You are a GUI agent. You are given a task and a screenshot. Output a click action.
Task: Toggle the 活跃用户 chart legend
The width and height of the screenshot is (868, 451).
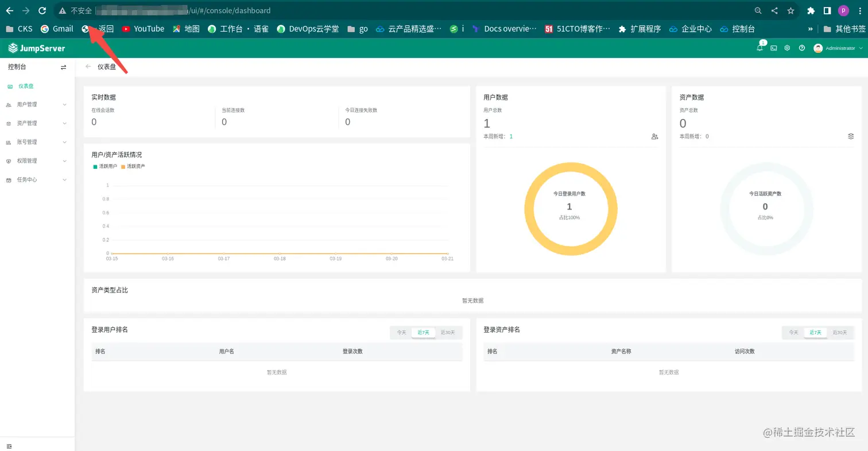point(105,166)
